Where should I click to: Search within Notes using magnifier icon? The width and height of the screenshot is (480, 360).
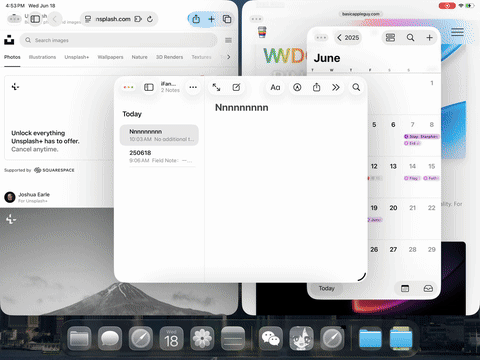coord(356,87)
